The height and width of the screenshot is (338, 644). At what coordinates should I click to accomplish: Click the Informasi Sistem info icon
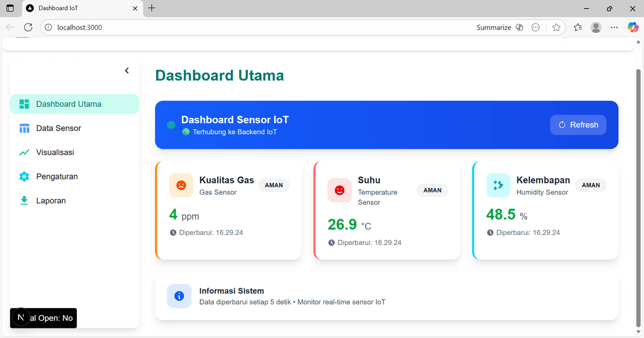[179, 296]
